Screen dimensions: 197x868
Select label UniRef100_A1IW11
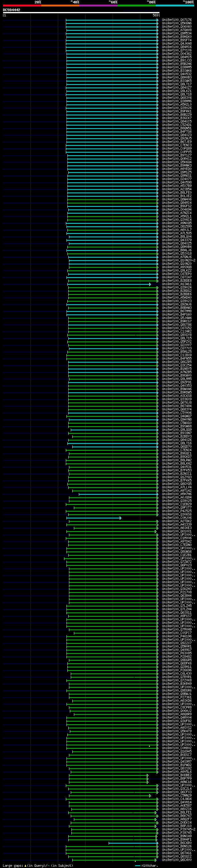(x=177, y=284)
